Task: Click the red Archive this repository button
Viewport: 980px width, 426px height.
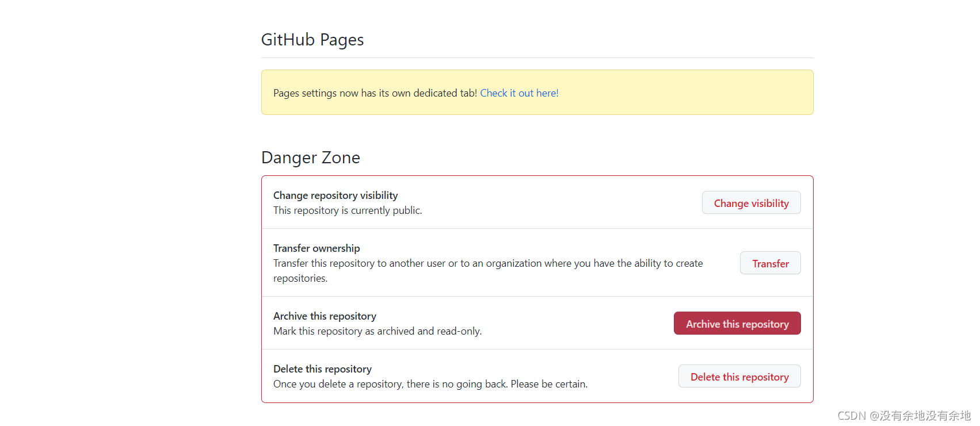Action: click(737, 324)
